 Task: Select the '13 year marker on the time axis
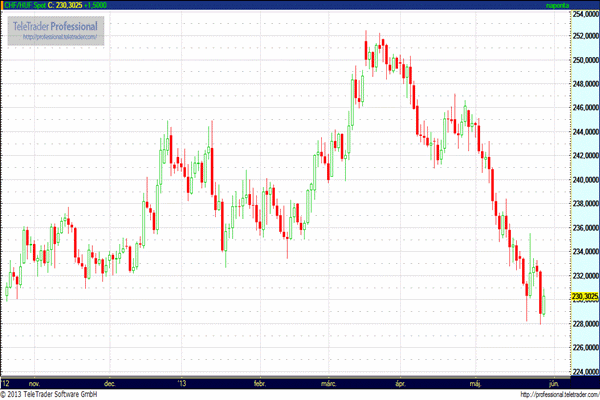(181, 383)
